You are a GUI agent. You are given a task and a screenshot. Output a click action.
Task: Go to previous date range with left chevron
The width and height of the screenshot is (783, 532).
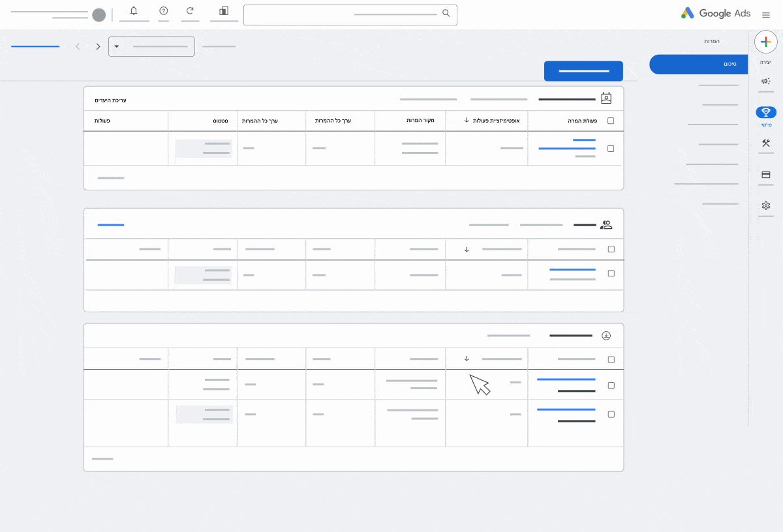(x=78, y=46)
